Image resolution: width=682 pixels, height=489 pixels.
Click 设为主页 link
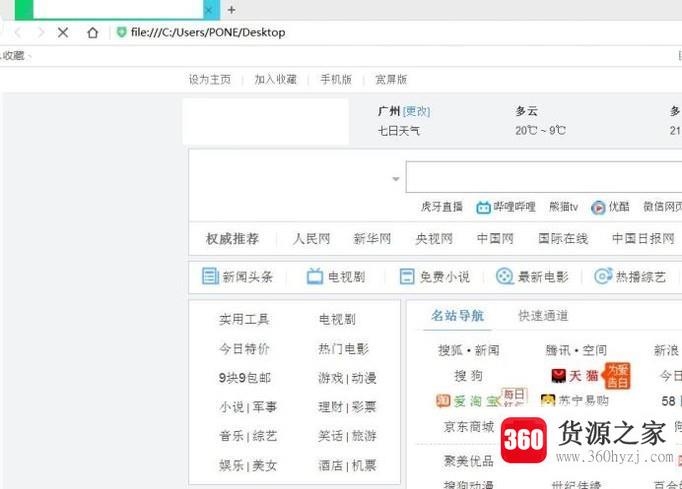click(210, 80)
